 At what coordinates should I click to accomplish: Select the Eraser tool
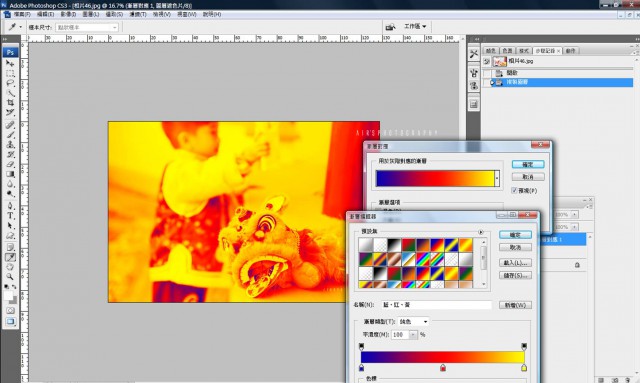coord(10,164)
